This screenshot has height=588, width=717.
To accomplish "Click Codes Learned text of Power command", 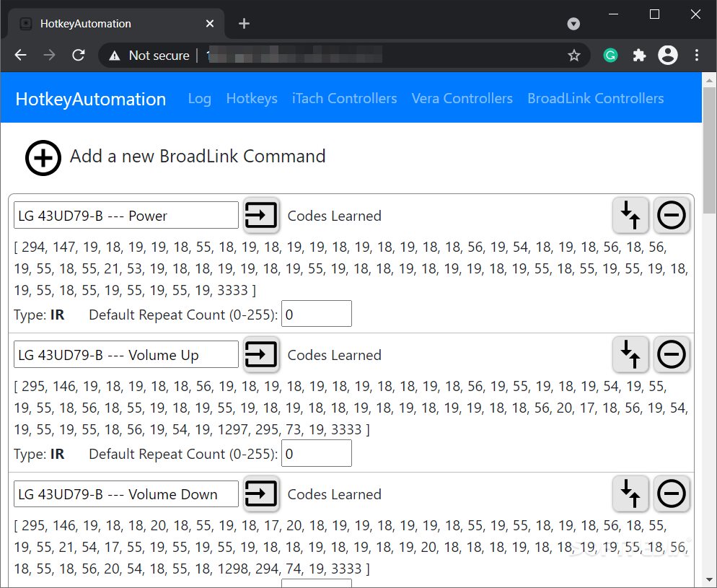I will pos(334,216).
